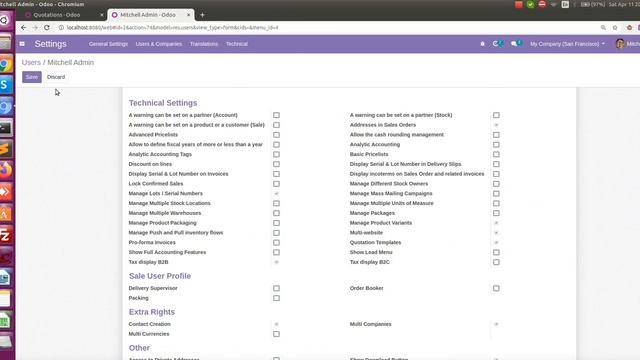Image resolution: width=640 pixels, height=360 pixels.
Task: Open FileZilla from the dock
Action: pos(5,235)
